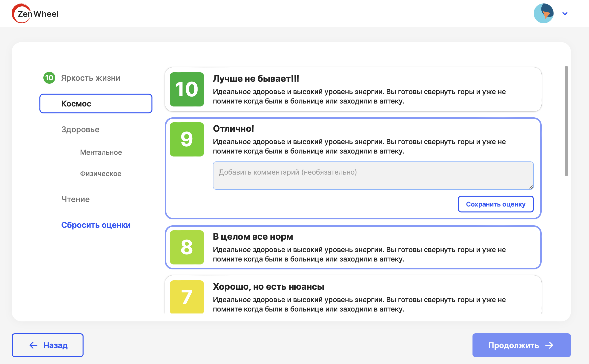The height and width of the screenshot is (364, 589).
Task: Click the Сбросить оценки link
Action: pos(96,225)
